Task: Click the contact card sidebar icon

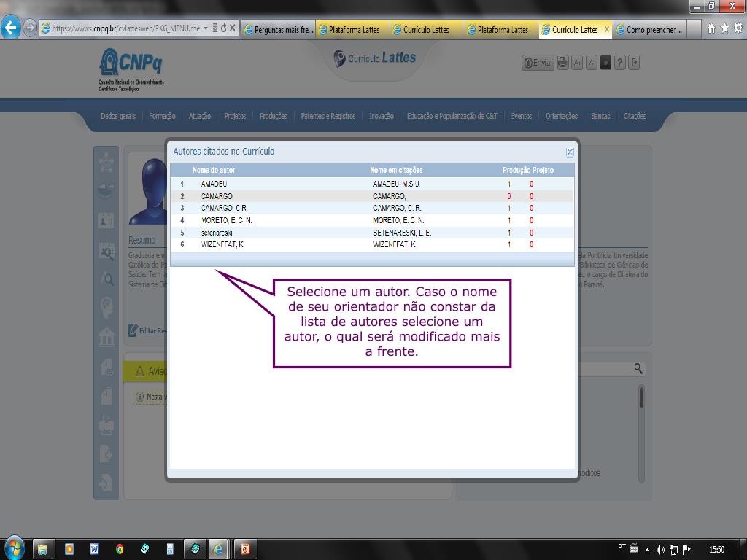Action: point(106,220)
